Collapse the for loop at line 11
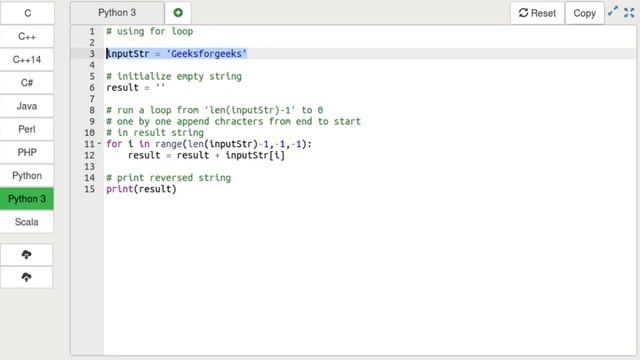Viewport: 640px width, 360px height. (x=99, y=144)
